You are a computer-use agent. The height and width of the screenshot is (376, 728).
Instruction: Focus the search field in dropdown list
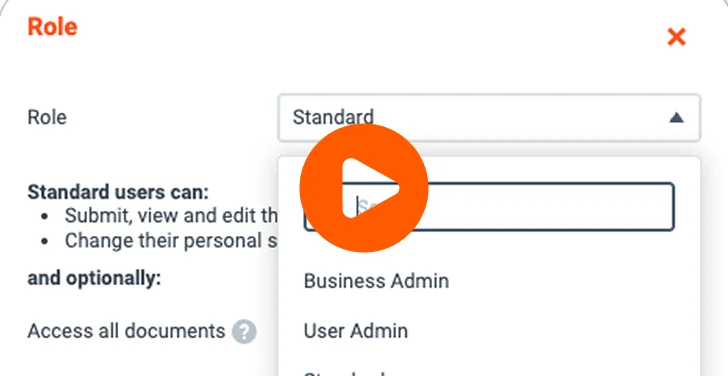(x=489, y=207)
